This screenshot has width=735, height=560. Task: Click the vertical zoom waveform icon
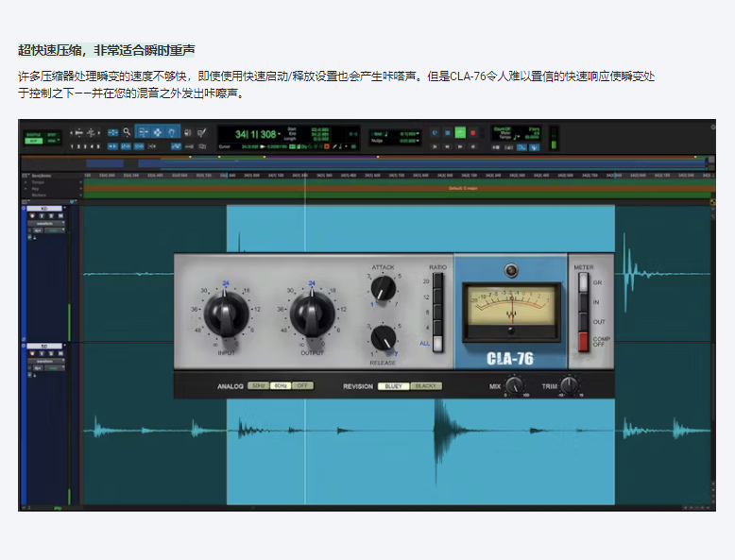[91, 133]
